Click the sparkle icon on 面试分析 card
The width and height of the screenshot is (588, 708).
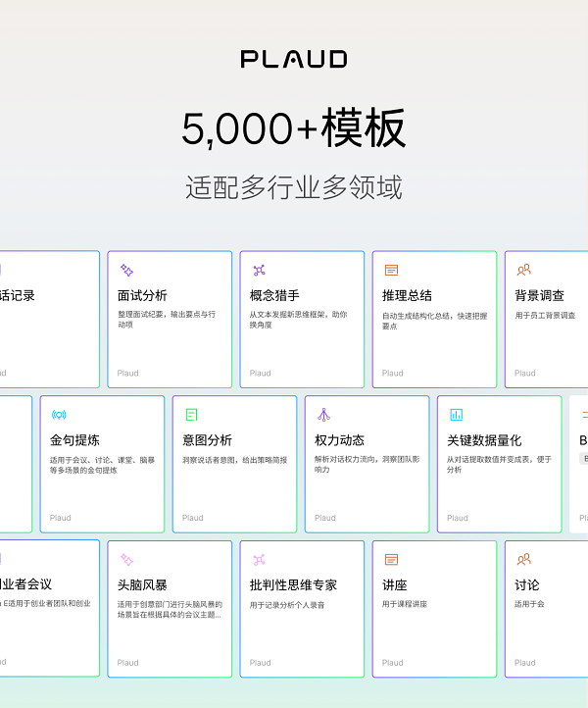[x=126, y=270]
